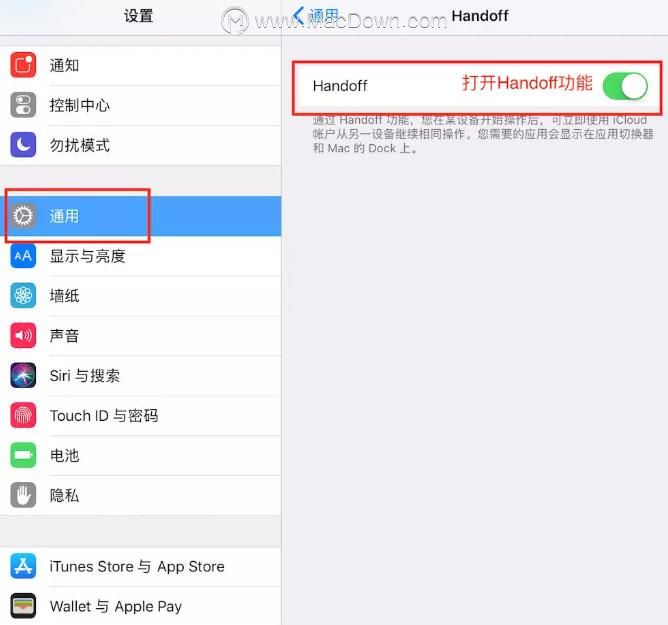668x625 pixels.
Task: Open Touch ID fingerprint icon
Action: 23,415
